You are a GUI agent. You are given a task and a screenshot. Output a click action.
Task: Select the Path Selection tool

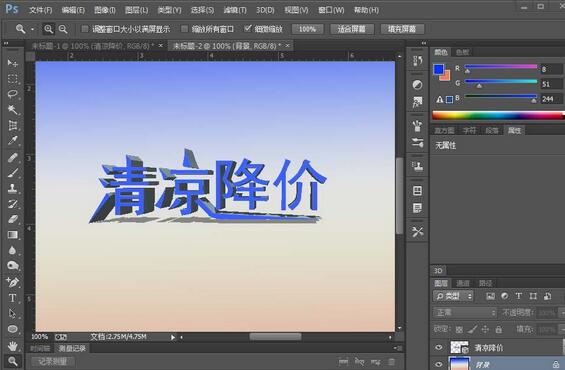tap(13, 313)
